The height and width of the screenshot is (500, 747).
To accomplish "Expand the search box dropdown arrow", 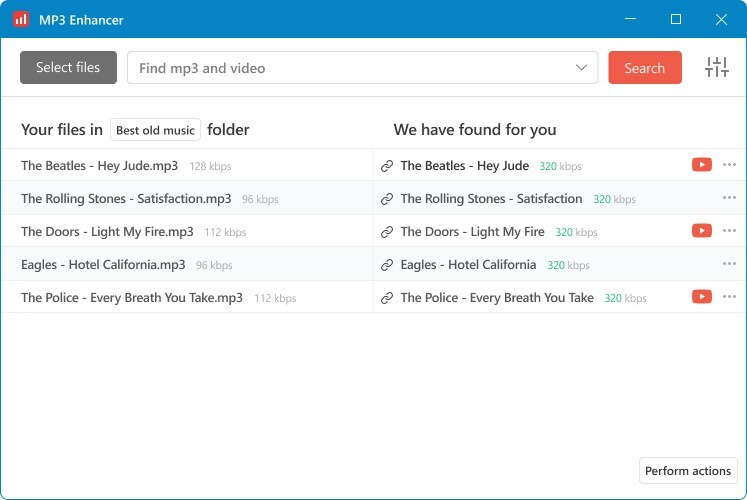I will click(582, 68).
